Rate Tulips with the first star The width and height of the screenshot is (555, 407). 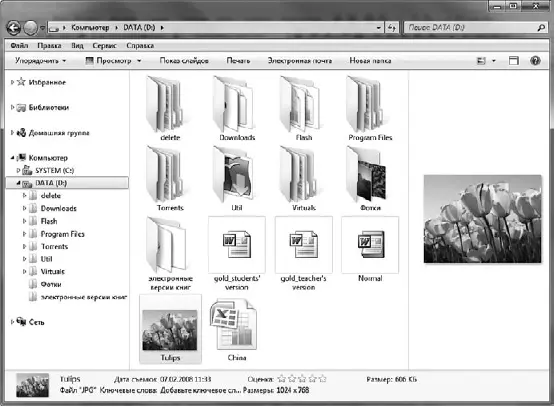281,379
